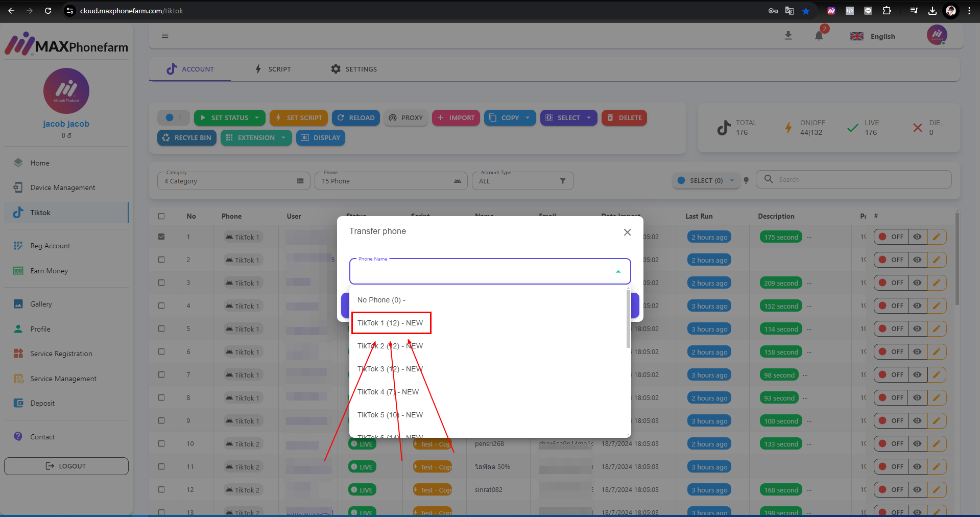Change language from English

tap(873, 36)
